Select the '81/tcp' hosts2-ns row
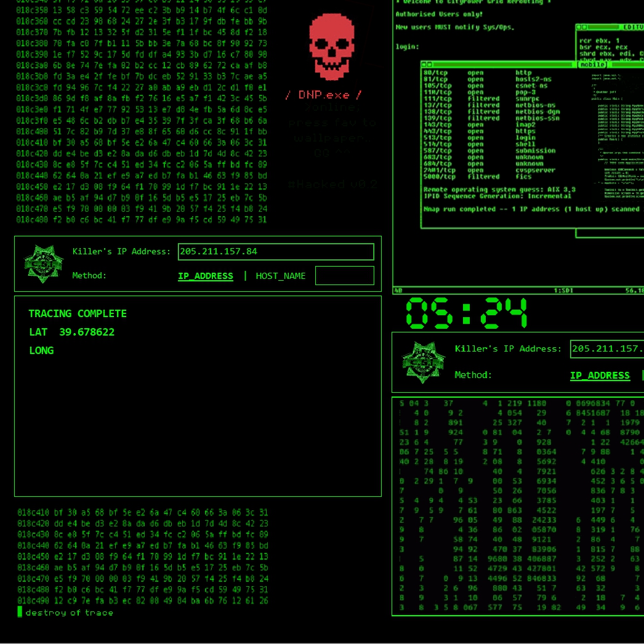644x644 pixels. coord(488,79)
